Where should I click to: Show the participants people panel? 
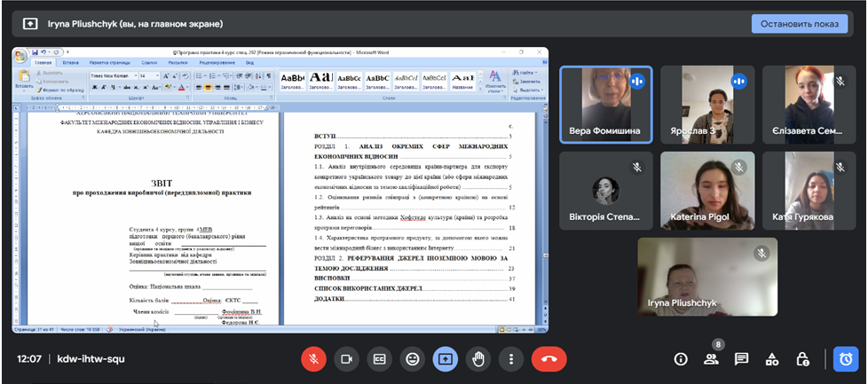coord(711,359)
